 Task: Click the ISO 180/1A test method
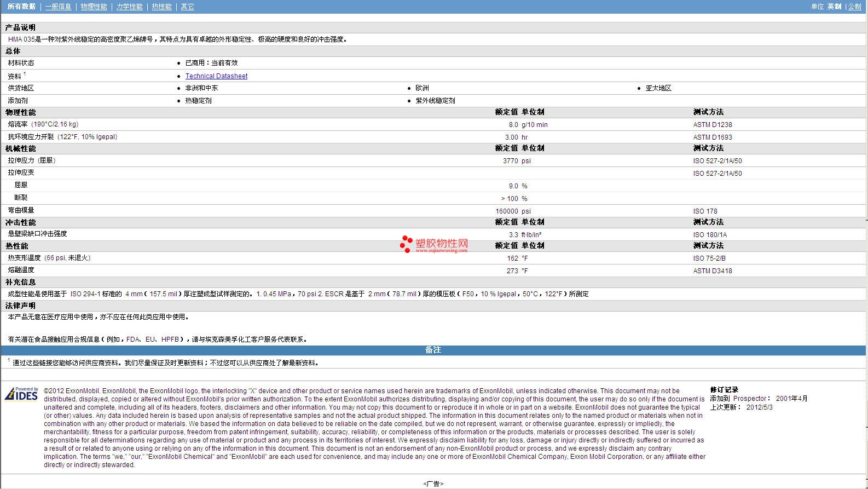[x=710, y=235]
